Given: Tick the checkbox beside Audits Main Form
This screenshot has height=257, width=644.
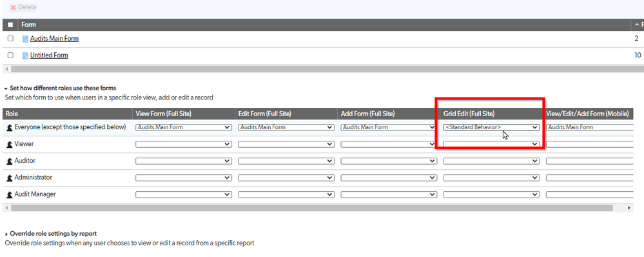Looking at the screenshot, I should (10, 38).
